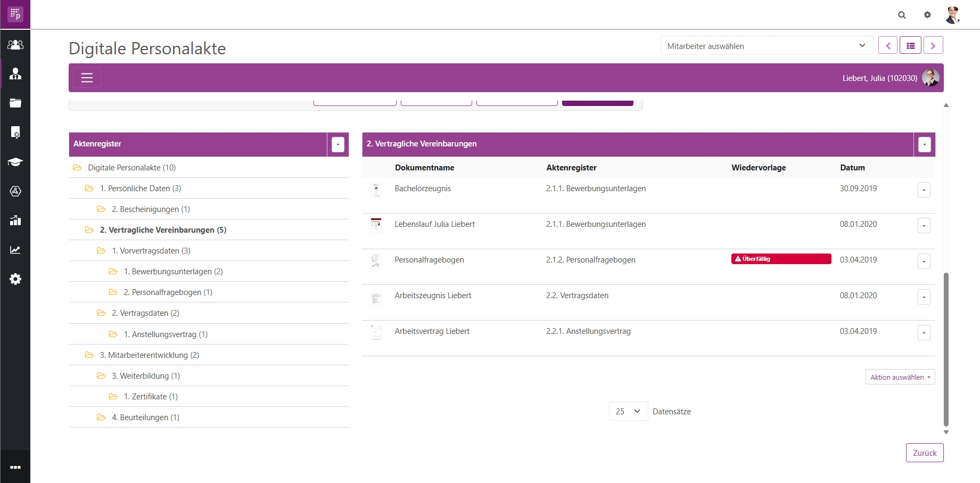The height and width of the screenshot is (483, 980).
Task: Click the Zurück button
Action: click(925, 453)
